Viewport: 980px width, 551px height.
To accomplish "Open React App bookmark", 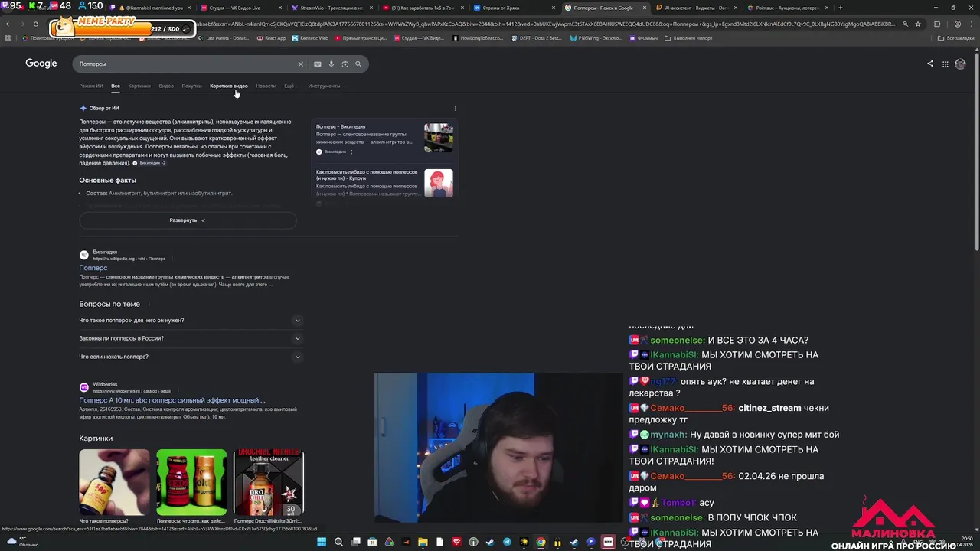I will pyautogui.click(x=272, y=37).
